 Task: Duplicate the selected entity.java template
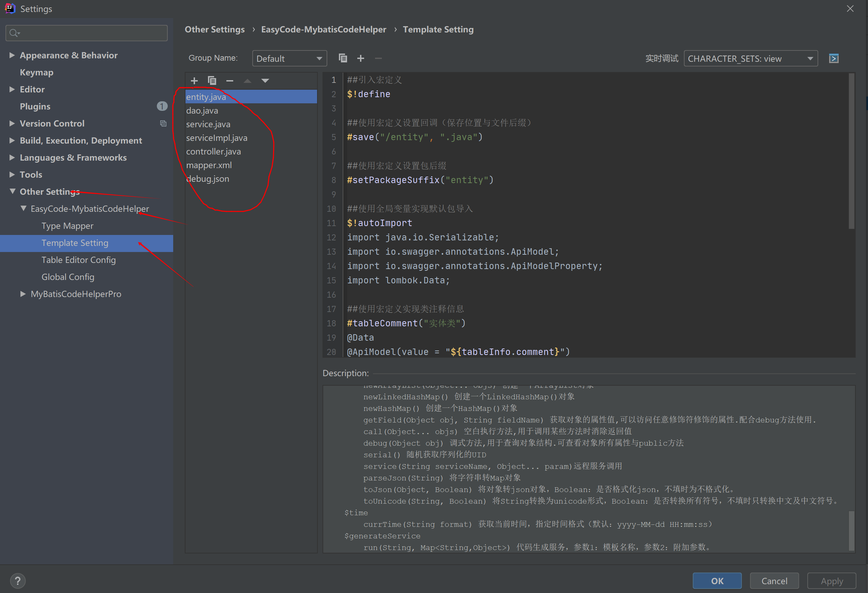pos(212,80)
